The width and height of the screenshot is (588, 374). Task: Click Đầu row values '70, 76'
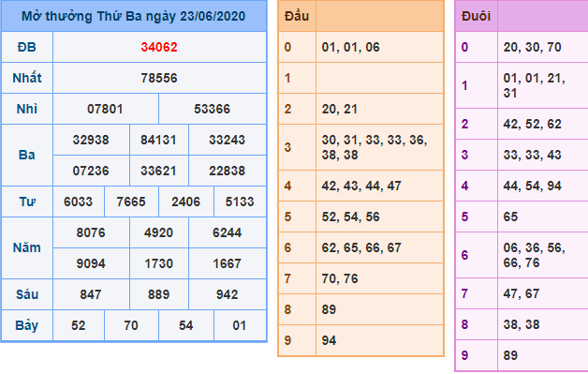click(340, 278)
